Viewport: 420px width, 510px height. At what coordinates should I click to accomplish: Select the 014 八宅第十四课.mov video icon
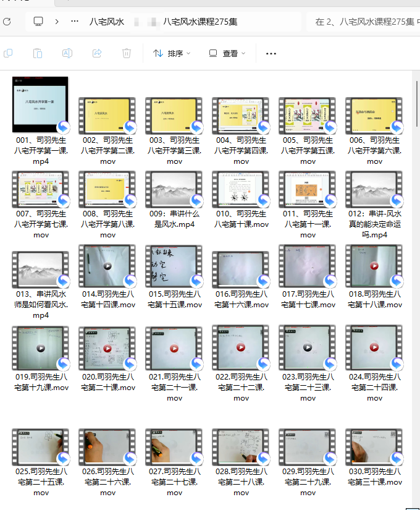[107, 266]
